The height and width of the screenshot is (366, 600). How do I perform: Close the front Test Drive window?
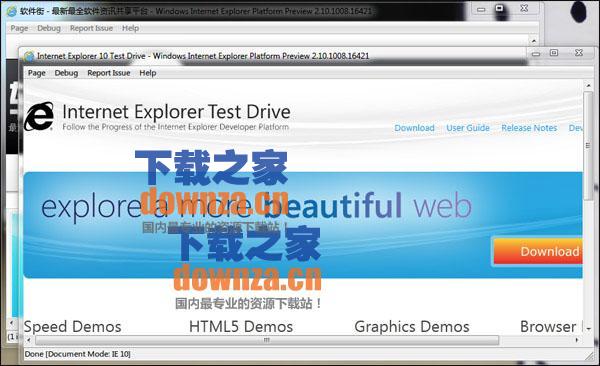(579, 53)
